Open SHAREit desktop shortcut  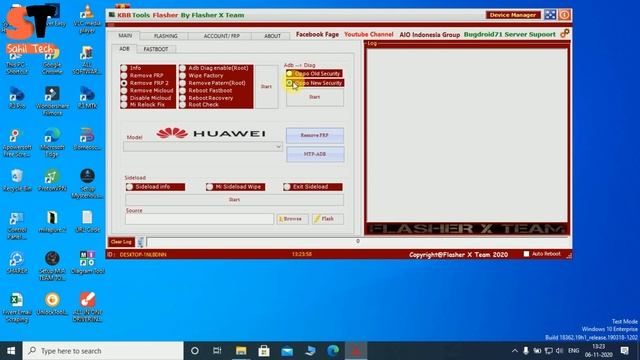click(17, 262)
